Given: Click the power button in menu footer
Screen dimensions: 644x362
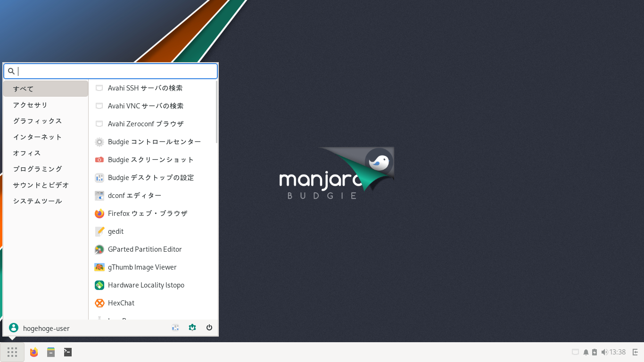Looking at the screenshot, I should coord(209,328).
